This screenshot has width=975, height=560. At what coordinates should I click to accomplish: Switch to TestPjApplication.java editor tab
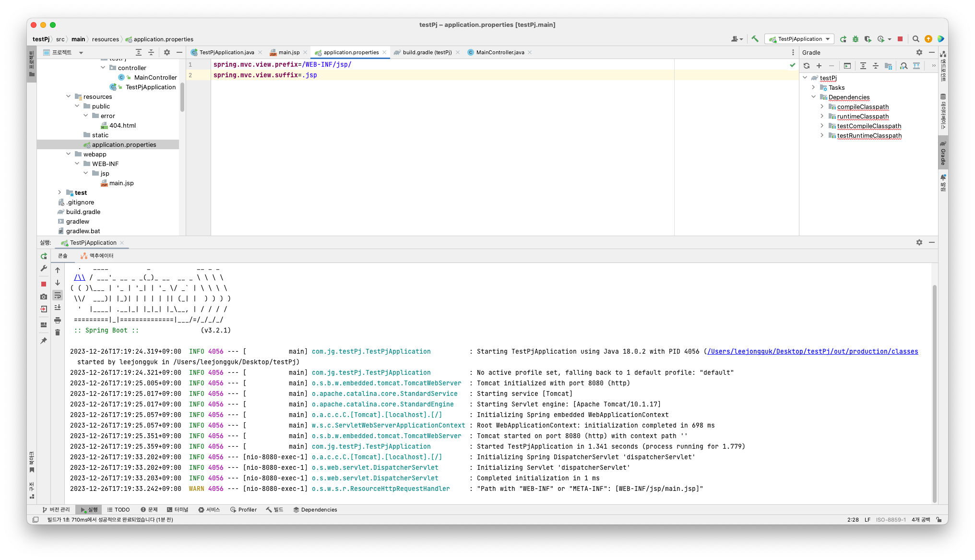pos(226,52)
